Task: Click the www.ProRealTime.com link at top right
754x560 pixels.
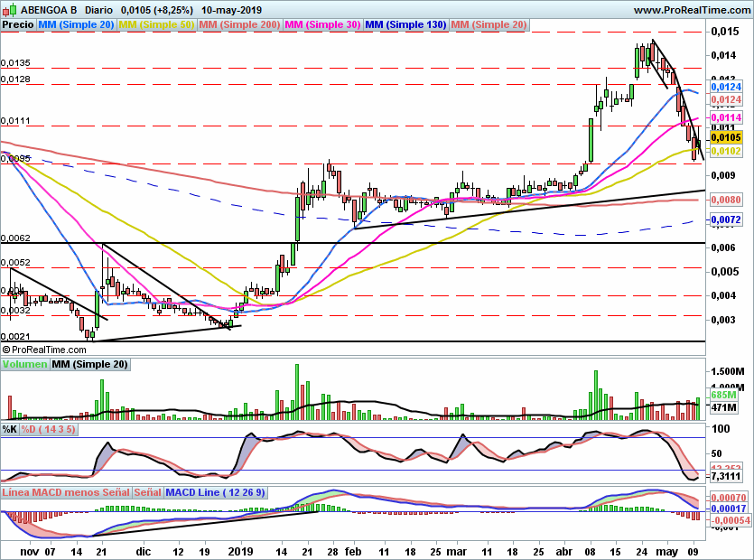Action: (692, 10)
